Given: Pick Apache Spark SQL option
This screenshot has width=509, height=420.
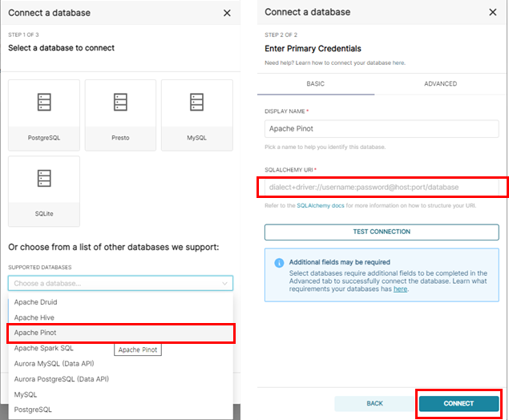Looking at the screenshot, I should pyautogui.click(x=120, y=349).
